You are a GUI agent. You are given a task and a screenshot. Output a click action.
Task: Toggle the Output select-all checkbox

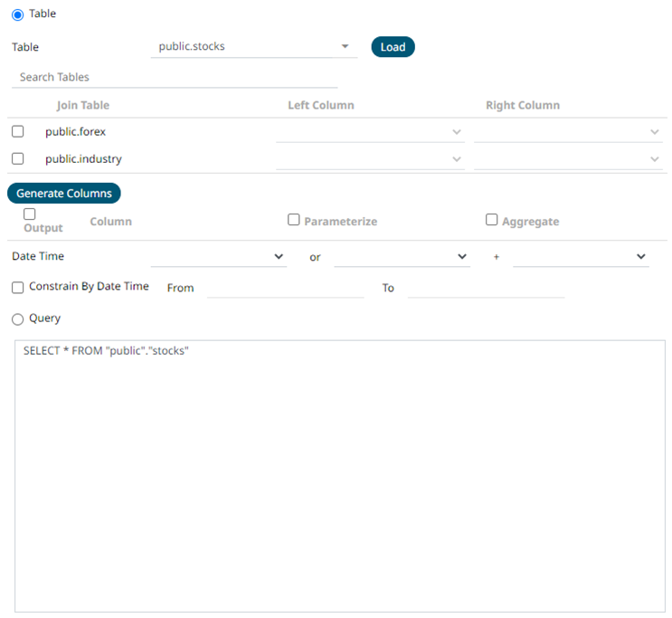[30, 214]
